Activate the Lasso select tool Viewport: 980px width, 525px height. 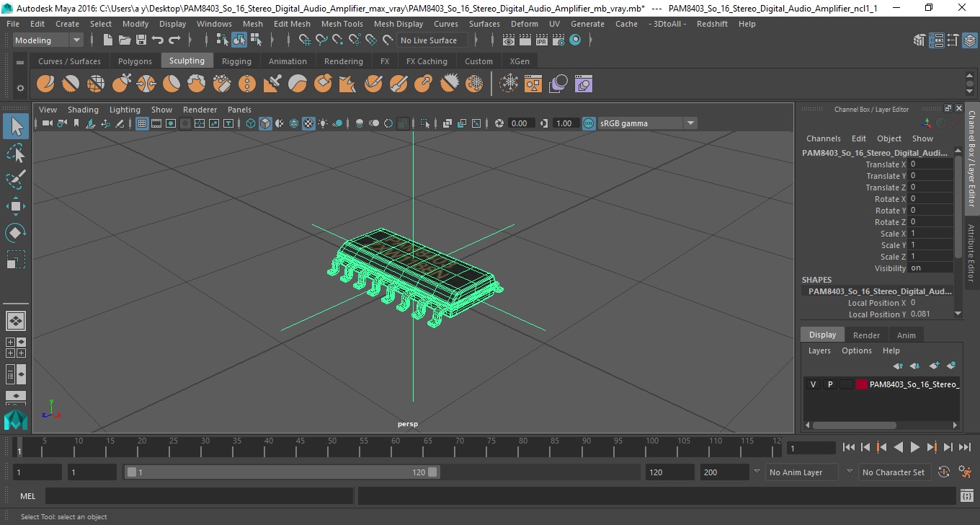coord(16,154)
